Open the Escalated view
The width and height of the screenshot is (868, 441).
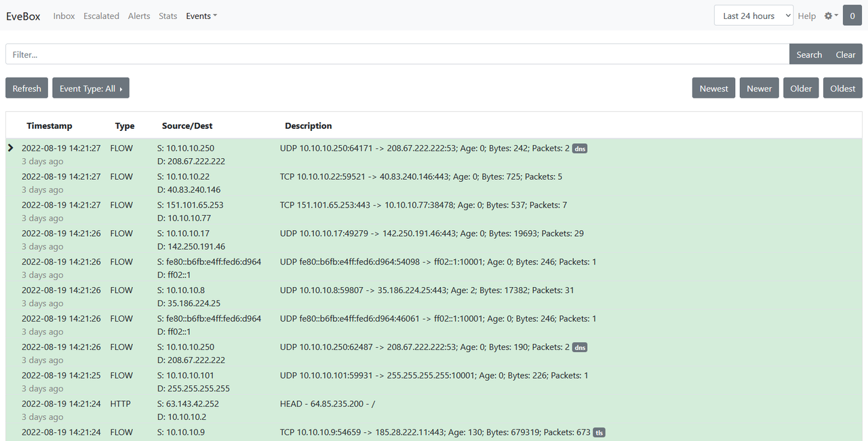click(101, 16)
